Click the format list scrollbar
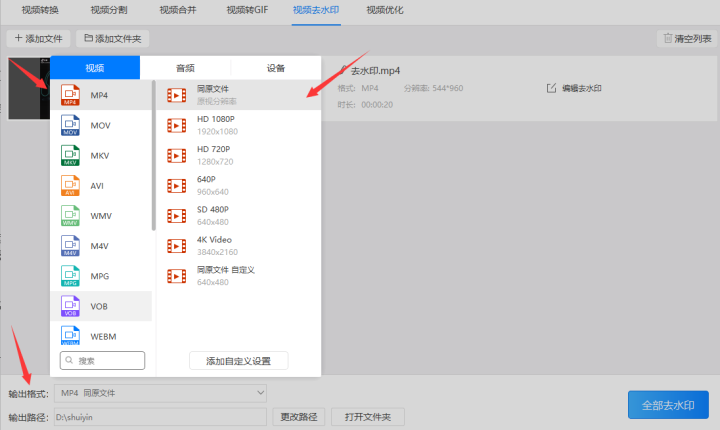The height and width of the screenshot is (430, 720). (x=154, y=155)
